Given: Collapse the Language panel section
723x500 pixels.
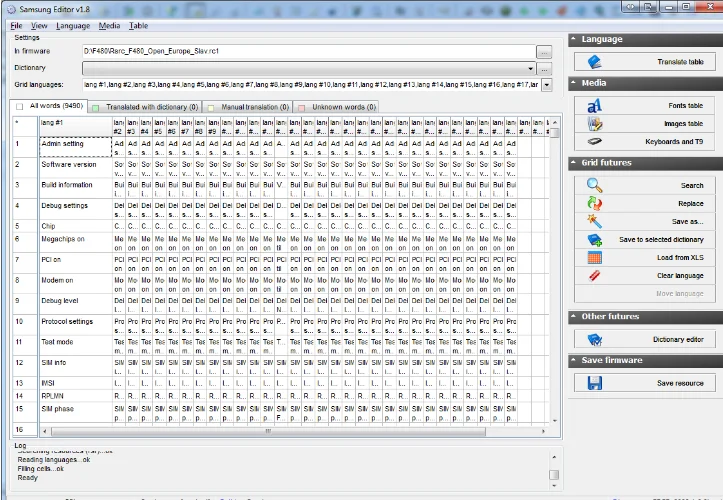Looking at the screenshot, I should click(574, 39).
